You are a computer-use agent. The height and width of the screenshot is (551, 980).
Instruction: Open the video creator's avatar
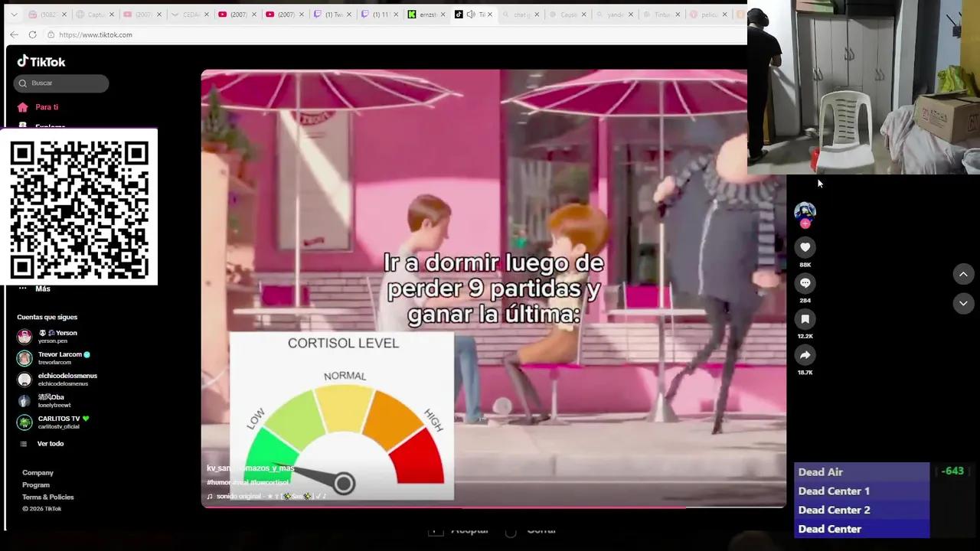pos(805,212)
